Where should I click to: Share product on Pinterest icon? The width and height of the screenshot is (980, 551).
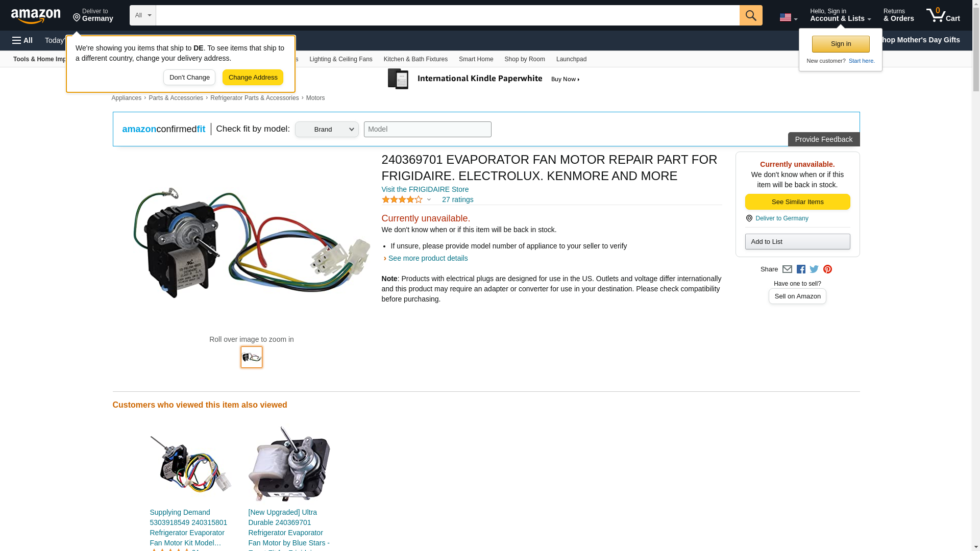click(827, 269)
